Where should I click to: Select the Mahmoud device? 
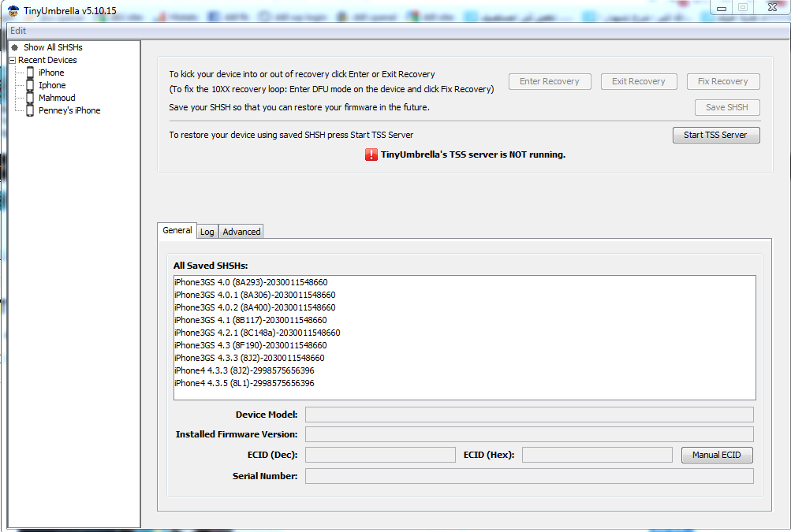(57, 98)
